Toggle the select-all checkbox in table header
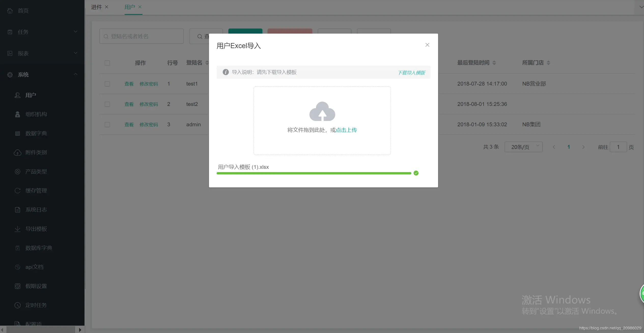 tap(107, 63)
